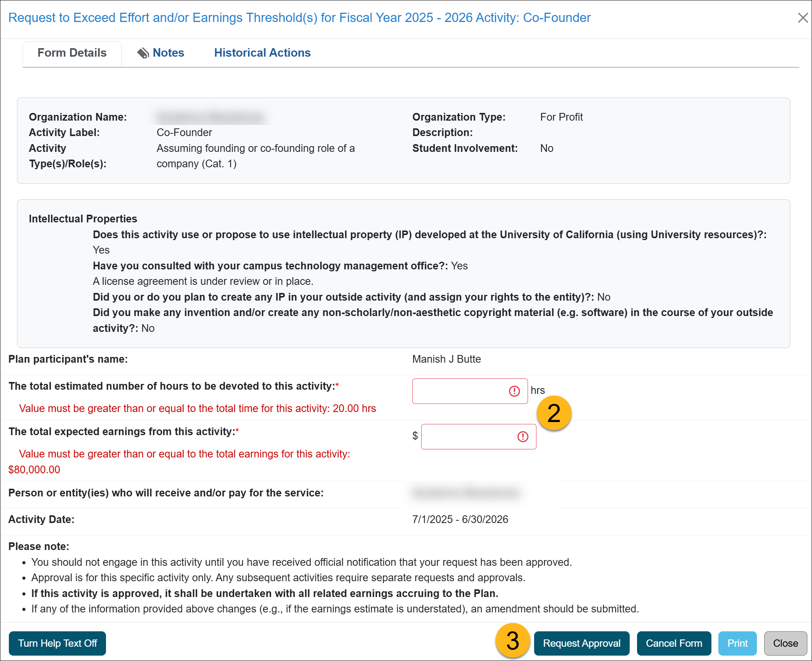Viewport: 812px width, 661px height.
Task: Click the yellow step 2 marker
Action: click(x=553, y=413)
